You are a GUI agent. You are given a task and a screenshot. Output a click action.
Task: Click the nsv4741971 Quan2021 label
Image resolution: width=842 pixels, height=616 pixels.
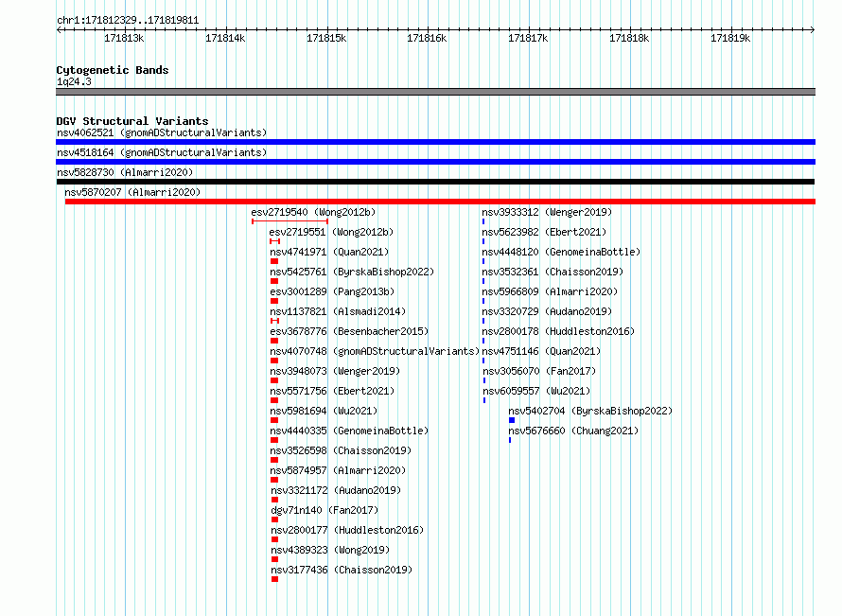click(x=329, y=252)
